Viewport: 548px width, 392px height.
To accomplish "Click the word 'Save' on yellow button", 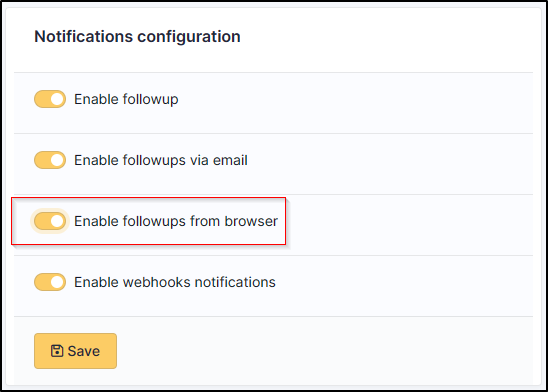I will click(x=84, y=351).
